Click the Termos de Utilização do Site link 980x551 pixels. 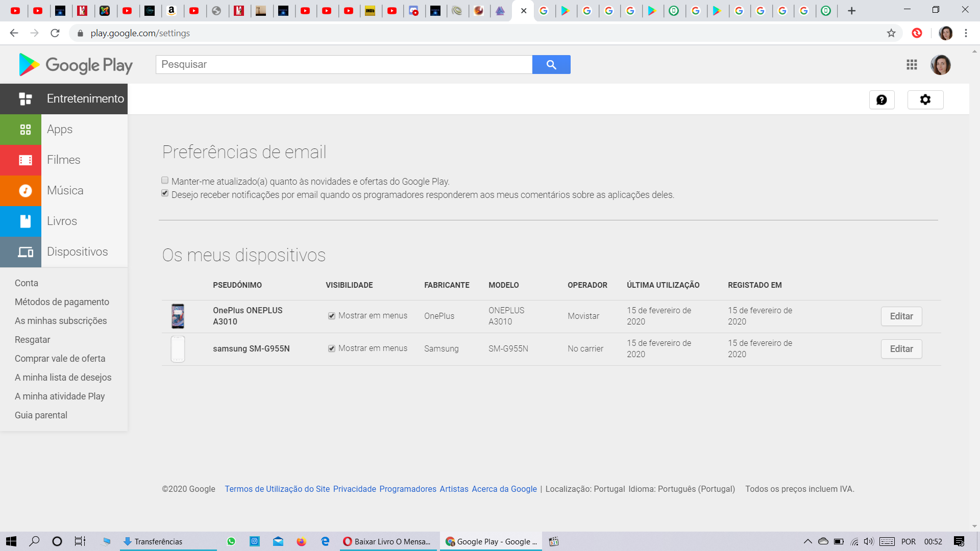coord(276,489)
